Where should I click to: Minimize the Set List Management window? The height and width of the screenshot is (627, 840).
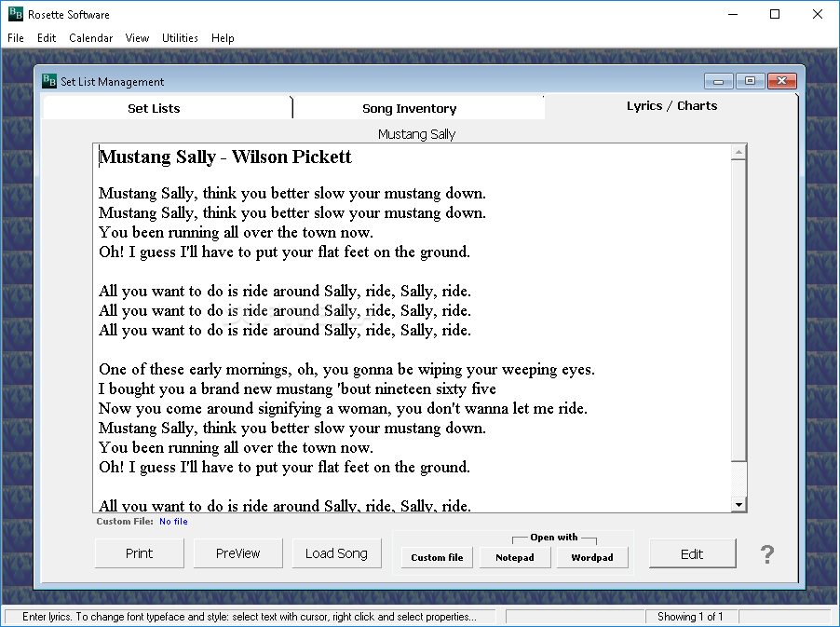(718, 81)
